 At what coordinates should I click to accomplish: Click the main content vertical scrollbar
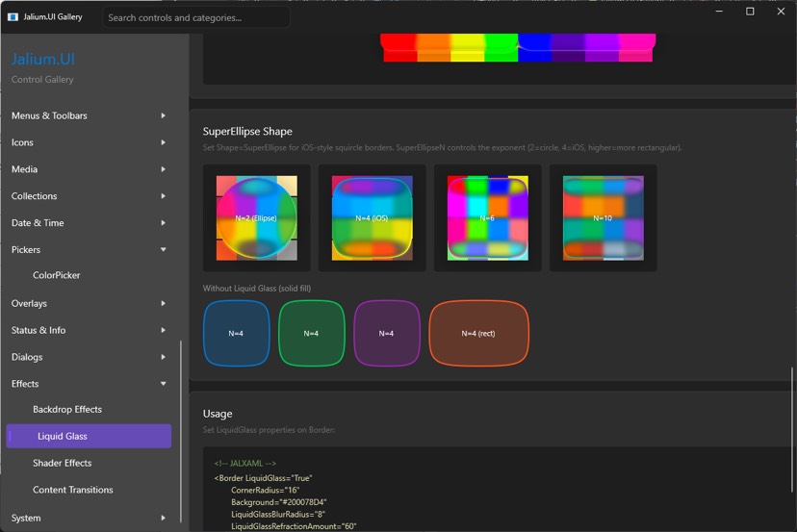click(x=792, y=430)
